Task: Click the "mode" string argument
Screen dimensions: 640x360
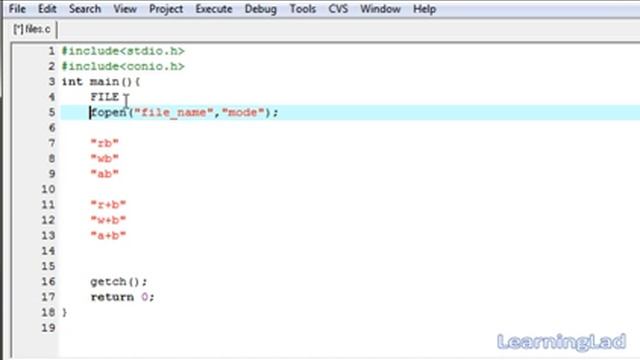Action: pos(243,112)
